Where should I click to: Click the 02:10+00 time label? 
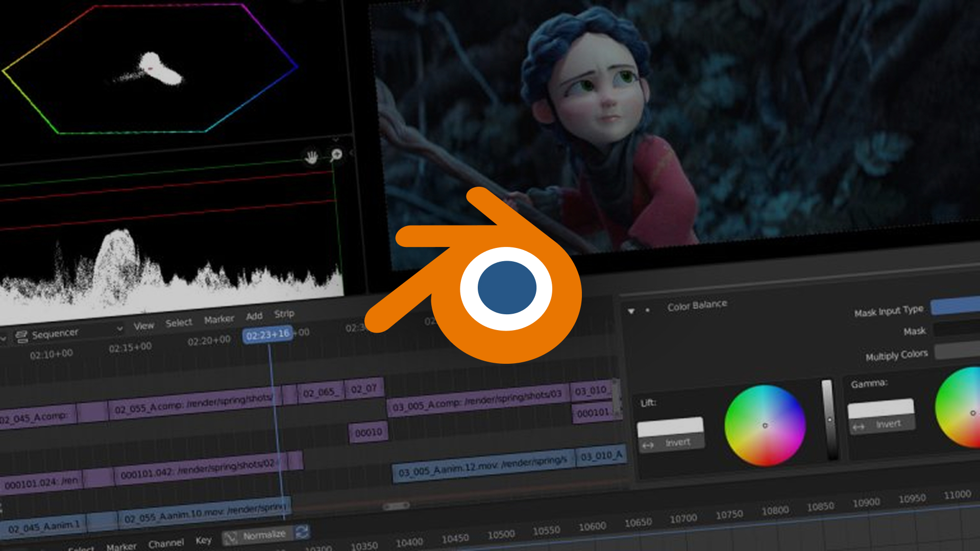click(51, 354)
